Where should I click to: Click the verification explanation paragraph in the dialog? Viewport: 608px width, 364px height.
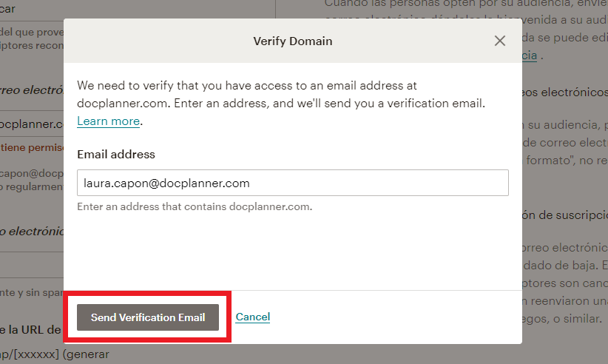(x=281, y=103)
